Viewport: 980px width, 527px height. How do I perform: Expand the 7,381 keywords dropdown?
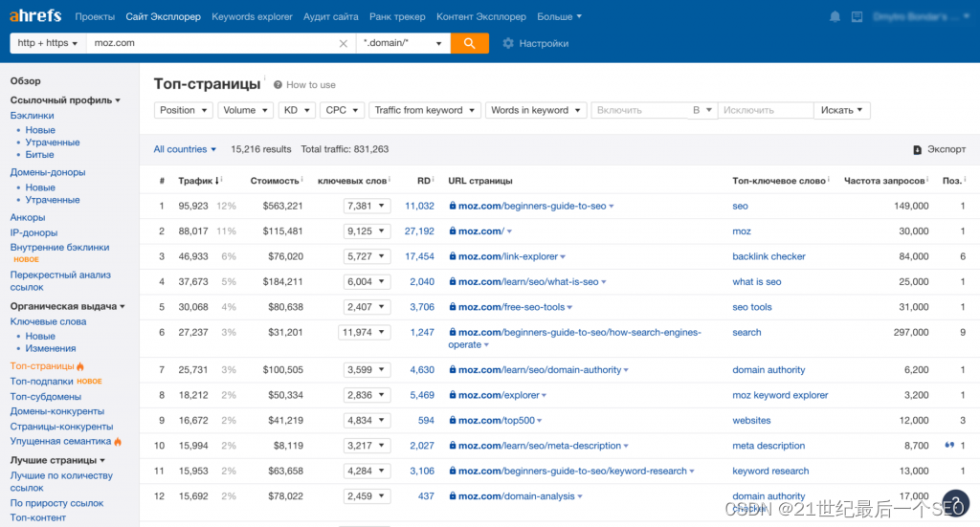point(367,206)
